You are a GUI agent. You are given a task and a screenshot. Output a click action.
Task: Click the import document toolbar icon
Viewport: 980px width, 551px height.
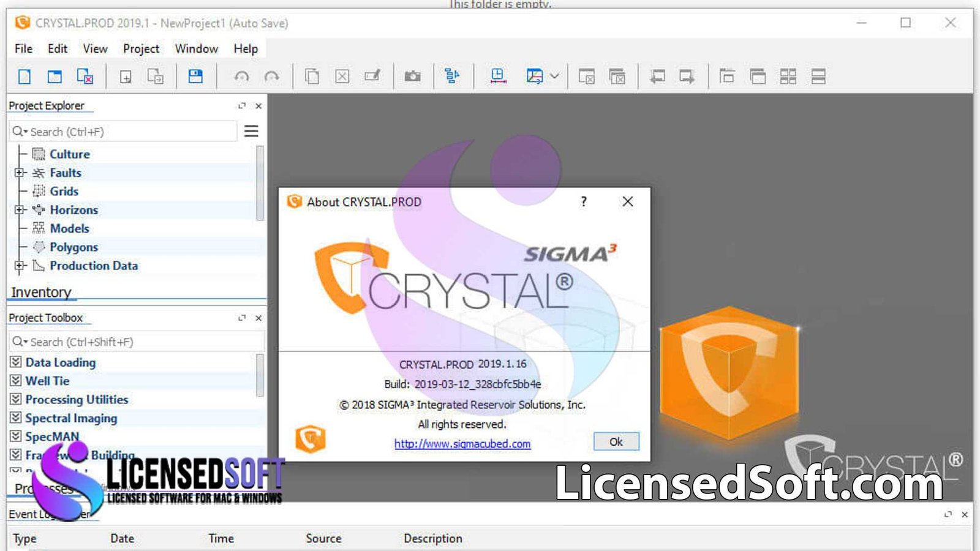156,77
